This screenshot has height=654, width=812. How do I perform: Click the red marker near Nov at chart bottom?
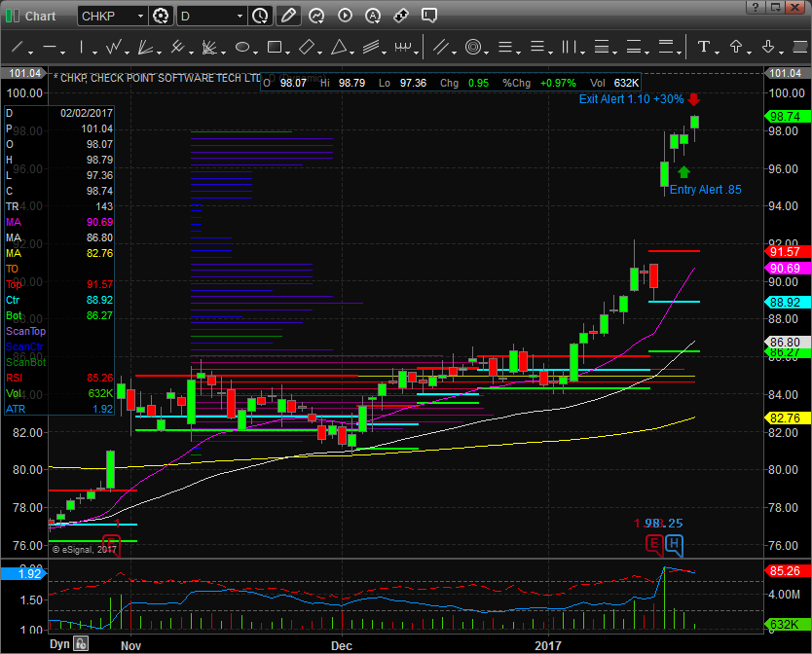click(111, 545)
